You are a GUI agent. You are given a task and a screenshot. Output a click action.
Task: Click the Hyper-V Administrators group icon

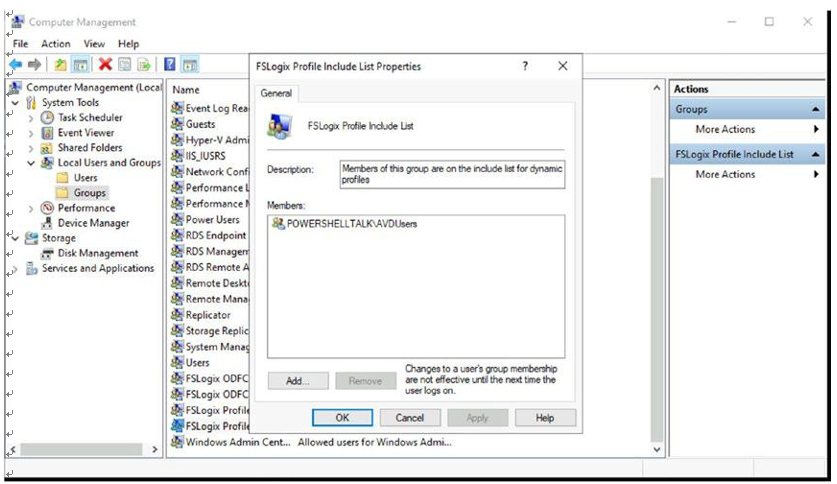177,140
